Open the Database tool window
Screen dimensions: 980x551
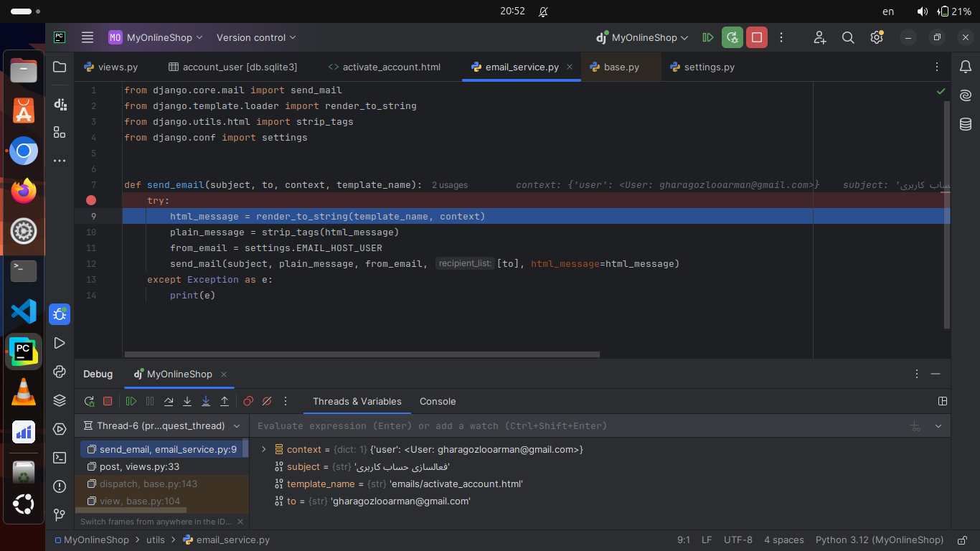966,124
